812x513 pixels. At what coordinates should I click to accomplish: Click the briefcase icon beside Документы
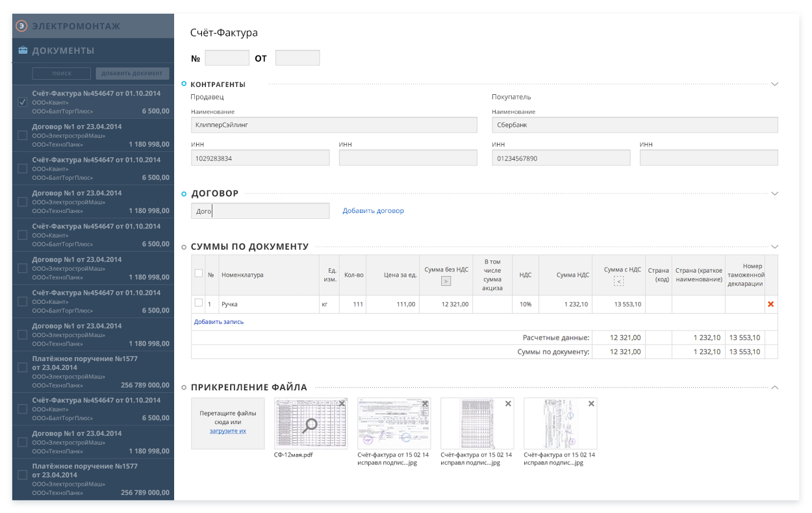23,51
